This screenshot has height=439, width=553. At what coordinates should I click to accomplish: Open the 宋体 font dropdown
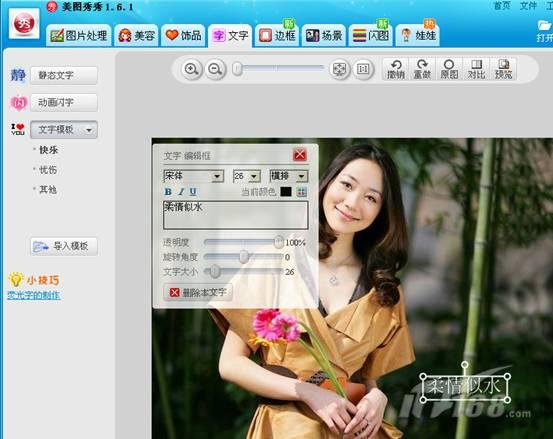[193, 176]
